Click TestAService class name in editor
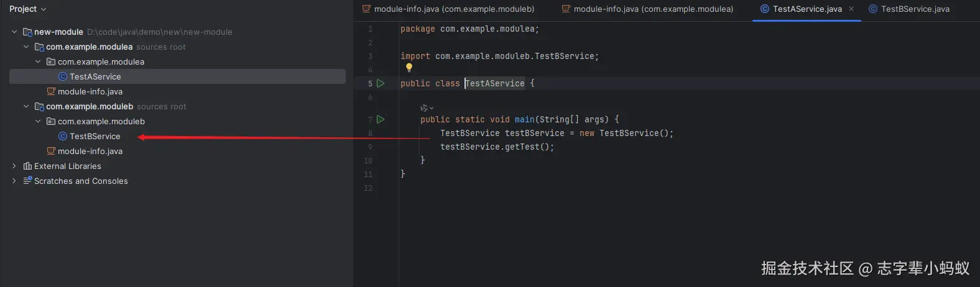Image resolution: width=980 pixels, height=287 pixels. 495,83
